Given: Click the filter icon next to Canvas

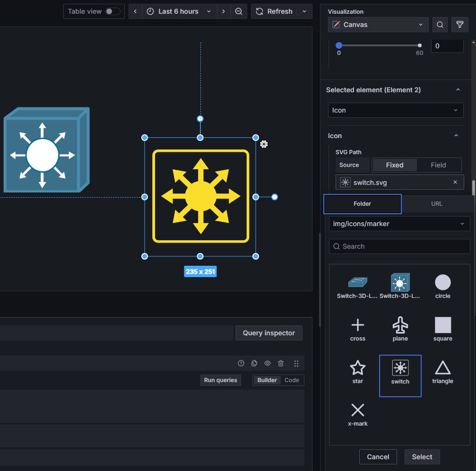Looking at the screenshot, I should tap(459, 25).
